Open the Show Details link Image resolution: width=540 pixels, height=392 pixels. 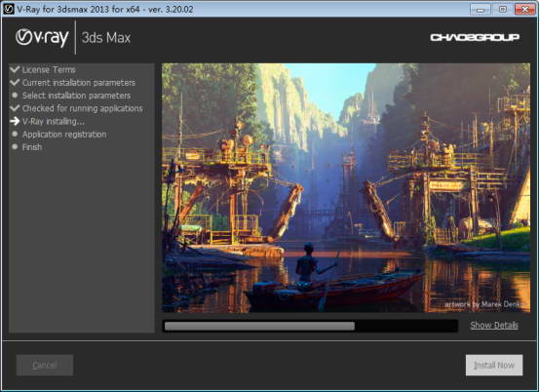pyautogui.click(x=494, y=325)
